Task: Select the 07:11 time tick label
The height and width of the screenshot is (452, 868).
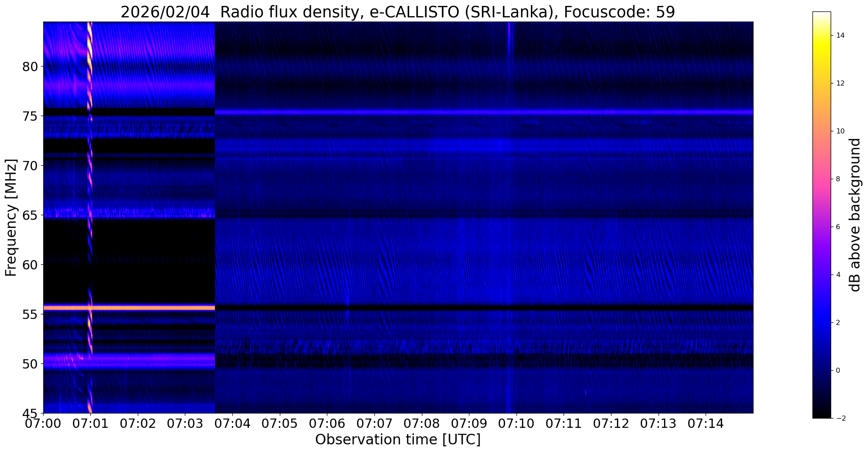Action: (564, 423)
